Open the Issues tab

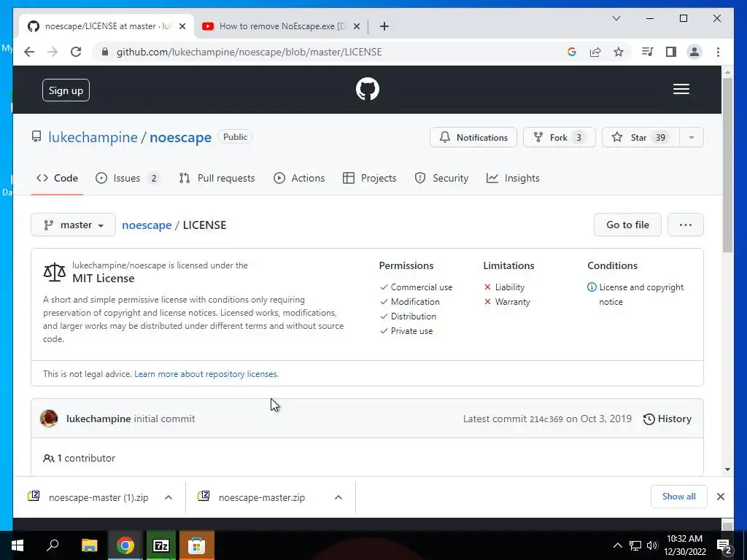click(127, 178)
